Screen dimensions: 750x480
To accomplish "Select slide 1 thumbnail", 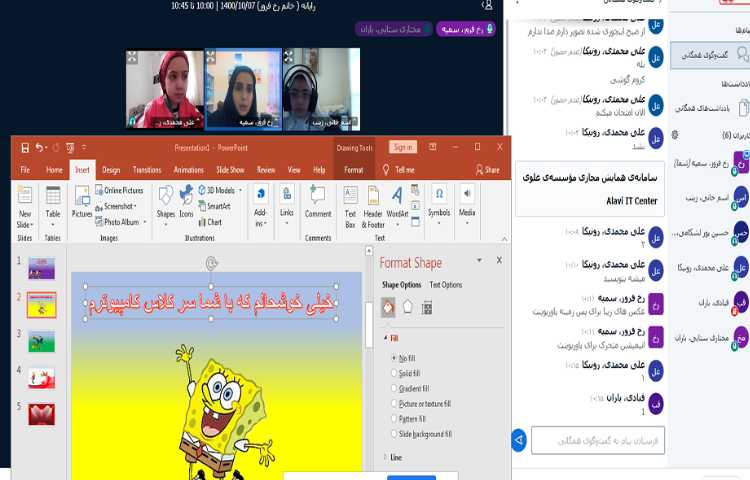I will [42, 268].
